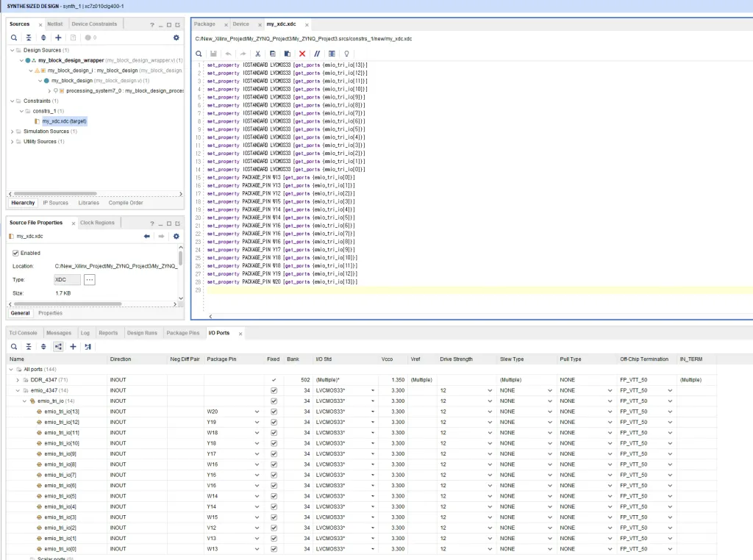Viewport: 753px width, 560px height.
Task: Click the red Delete X icon in editor
Action: (302, 54)
